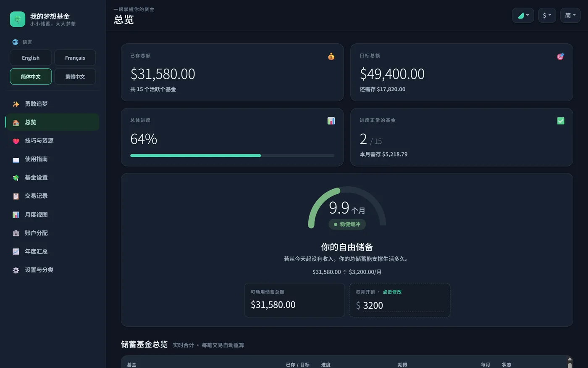The height and width of the screenshot is (368, 588).
Task: Click the sparkle icon next to 勇敢追梦
Action: tap(16, 104)
